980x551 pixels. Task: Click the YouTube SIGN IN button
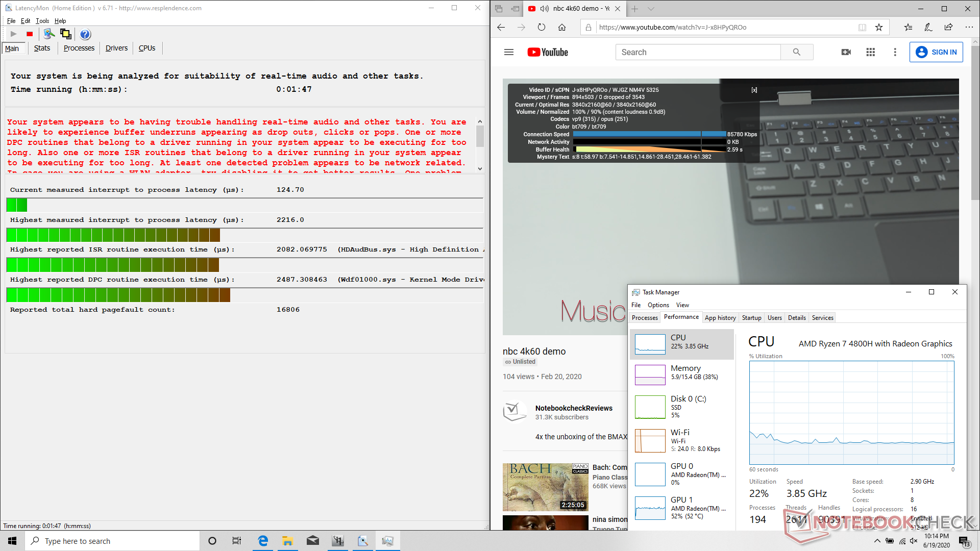point(936,52)
